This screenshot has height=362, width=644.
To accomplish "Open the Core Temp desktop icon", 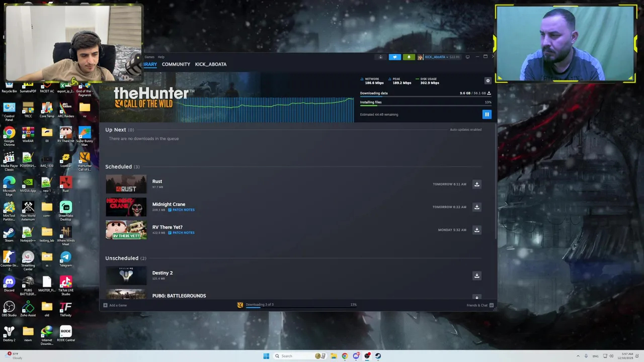I will coord(47,110).
